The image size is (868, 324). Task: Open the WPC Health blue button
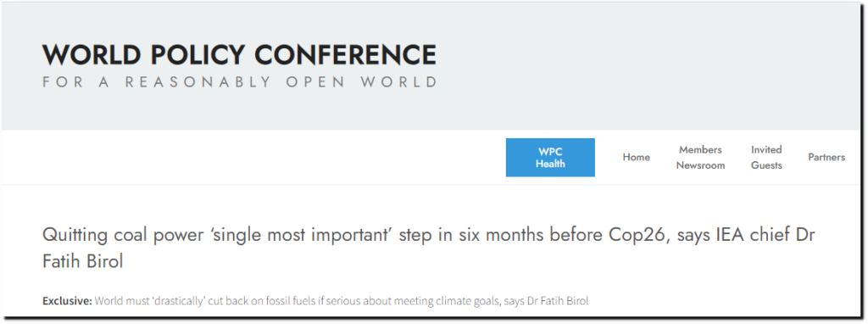[550, 157]
